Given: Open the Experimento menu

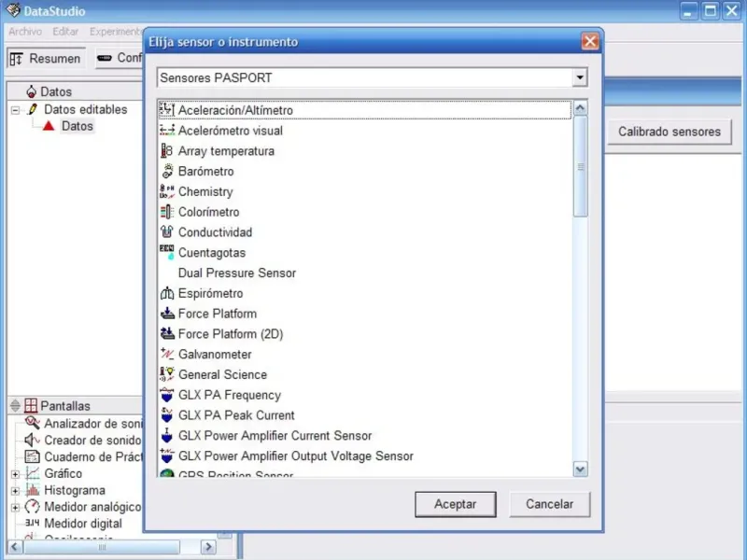Looking at the screenshot, I should coord(116,32).
